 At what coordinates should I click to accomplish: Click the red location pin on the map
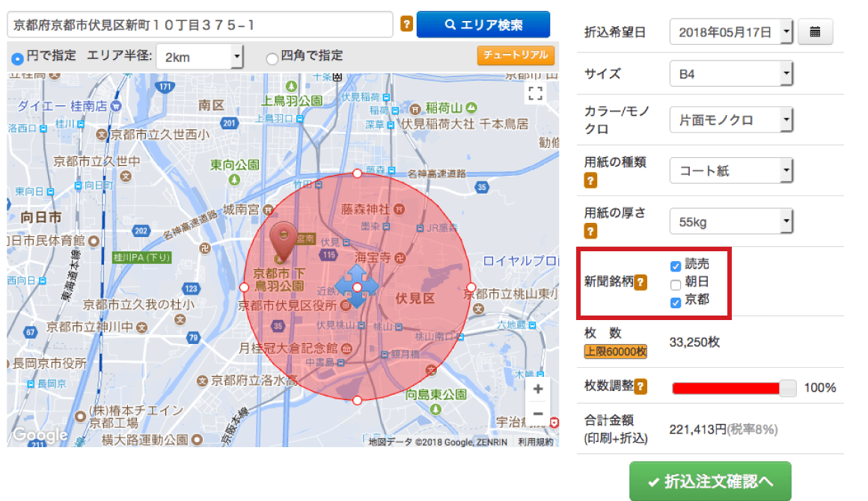(284, 238)
